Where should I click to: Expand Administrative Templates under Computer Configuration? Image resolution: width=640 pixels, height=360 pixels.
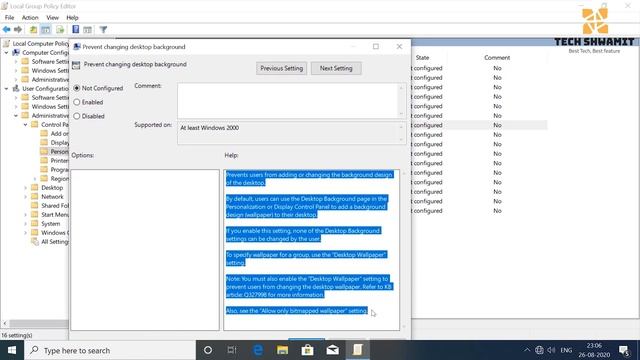point(16,80)
